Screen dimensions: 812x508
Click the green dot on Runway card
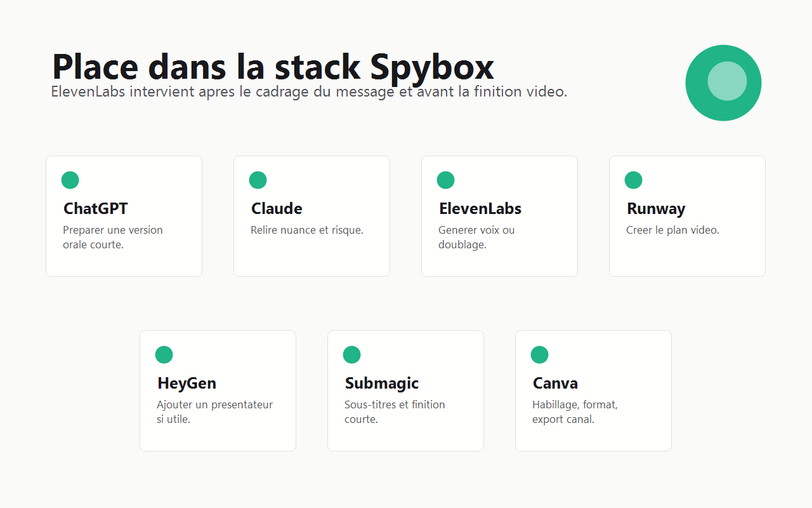(633, 180)
